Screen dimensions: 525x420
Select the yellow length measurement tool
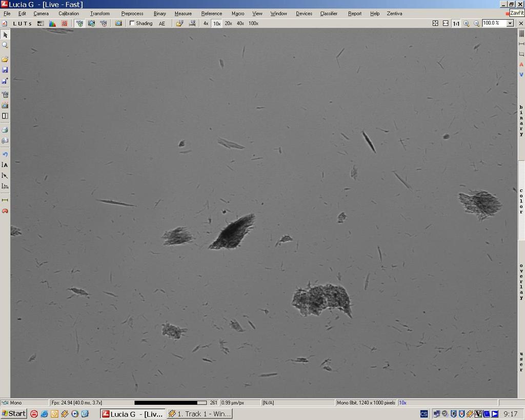click(5, 200)
